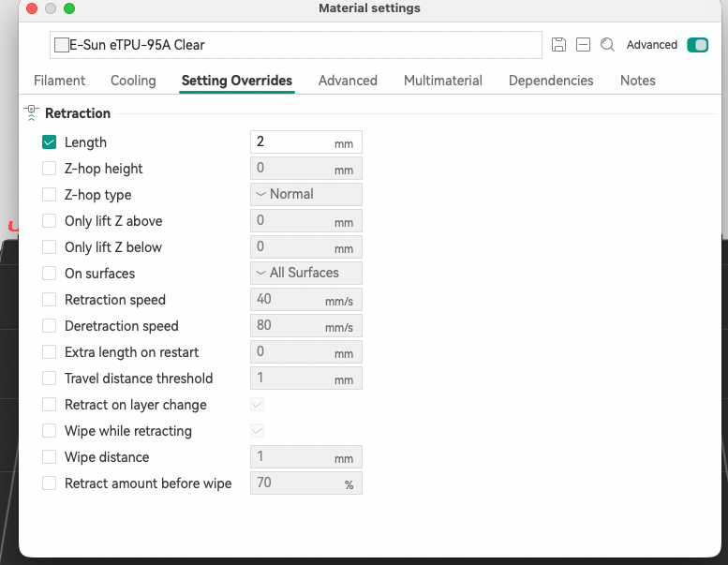This screenshot has height=565, width=728.
Task: Zoom the window with green button
Action: pyautogui.click(x=69, y=8)
